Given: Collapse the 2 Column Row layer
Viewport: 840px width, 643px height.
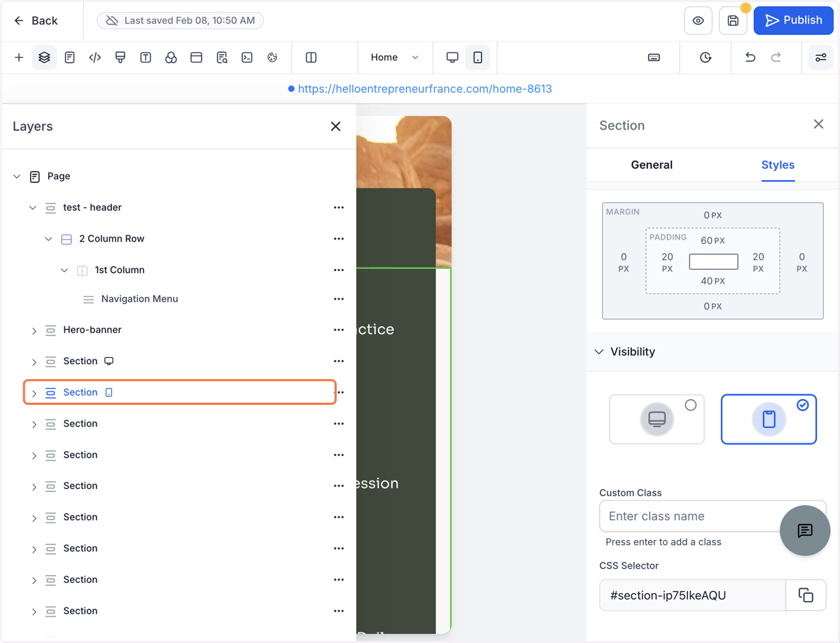Looking at the screenshot, I should [x=48, y=239].
